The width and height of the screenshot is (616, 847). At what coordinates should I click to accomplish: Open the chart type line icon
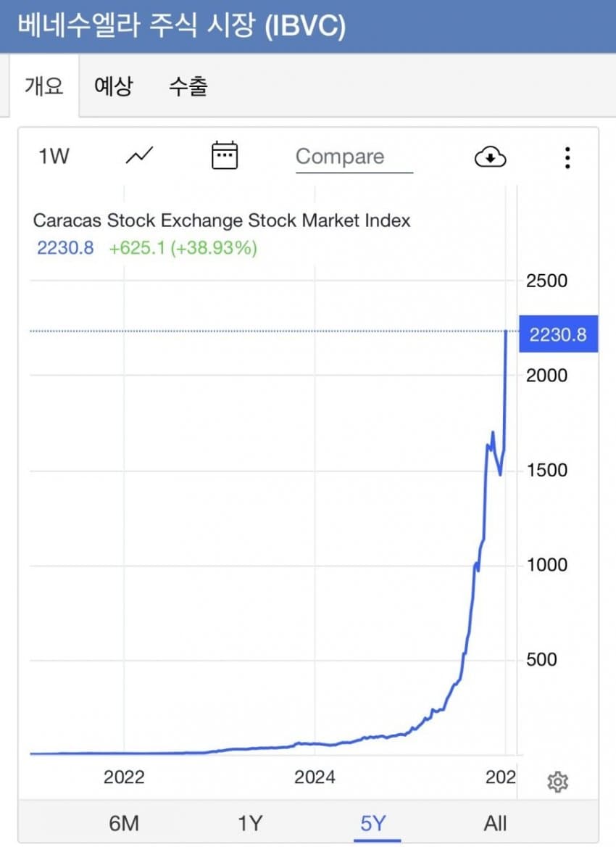click(139, 156)
